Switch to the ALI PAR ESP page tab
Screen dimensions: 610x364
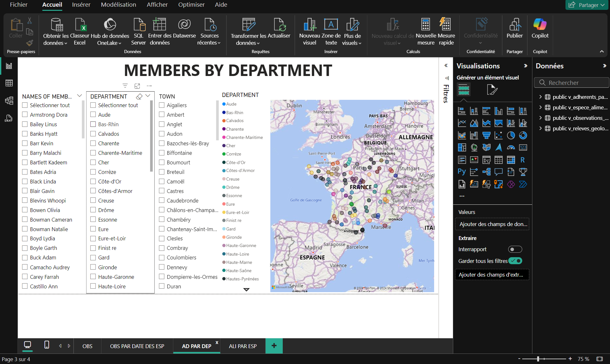click(242, 346)
